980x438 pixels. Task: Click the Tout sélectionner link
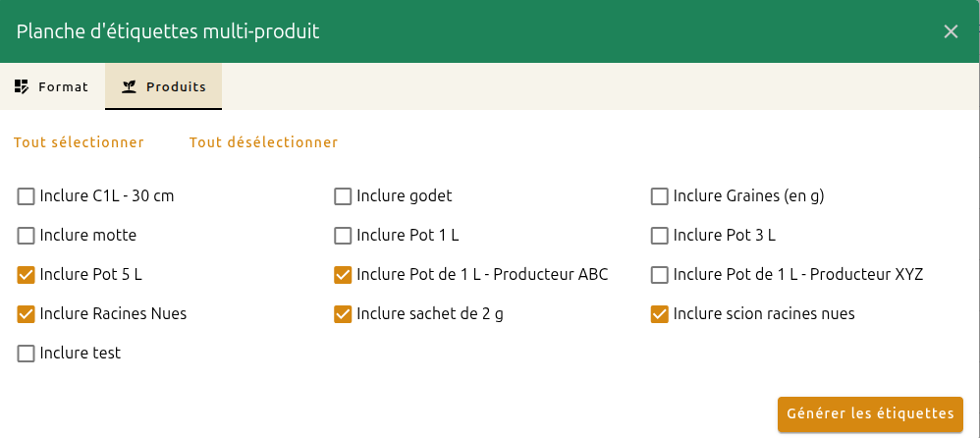coord(79,142)
